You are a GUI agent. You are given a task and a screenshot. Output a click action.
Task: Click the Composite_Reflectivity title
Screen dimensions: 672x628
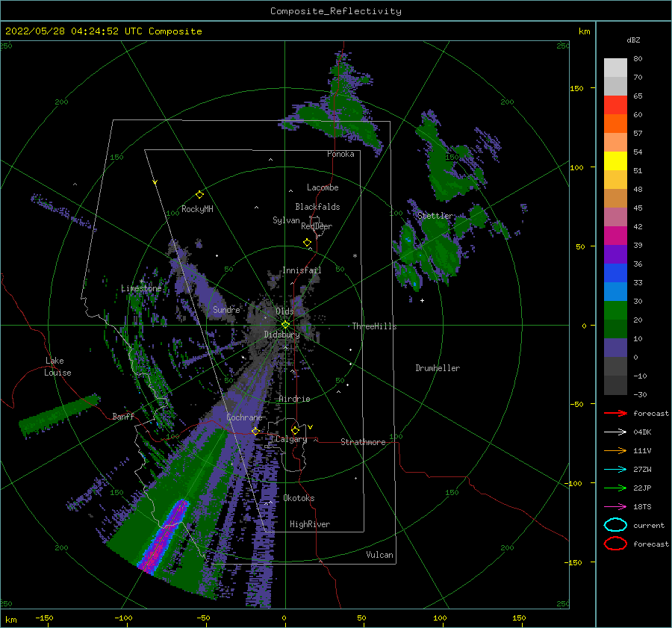click(x=336, y=11)
